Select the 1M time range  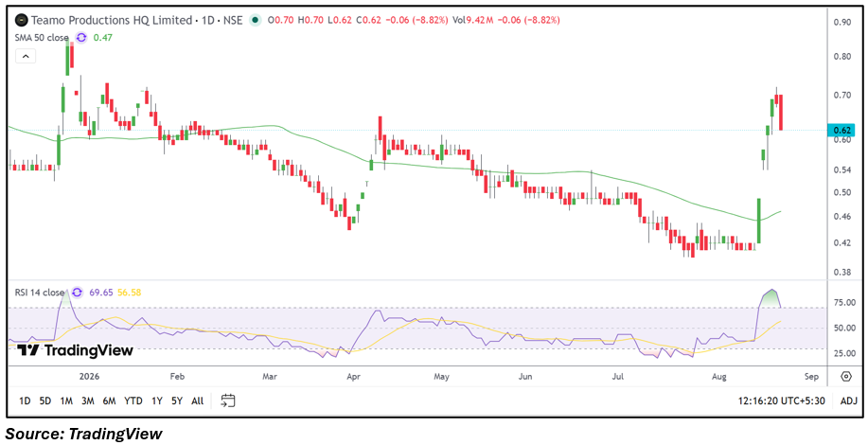pyautogui.click(x=66, y=400)
